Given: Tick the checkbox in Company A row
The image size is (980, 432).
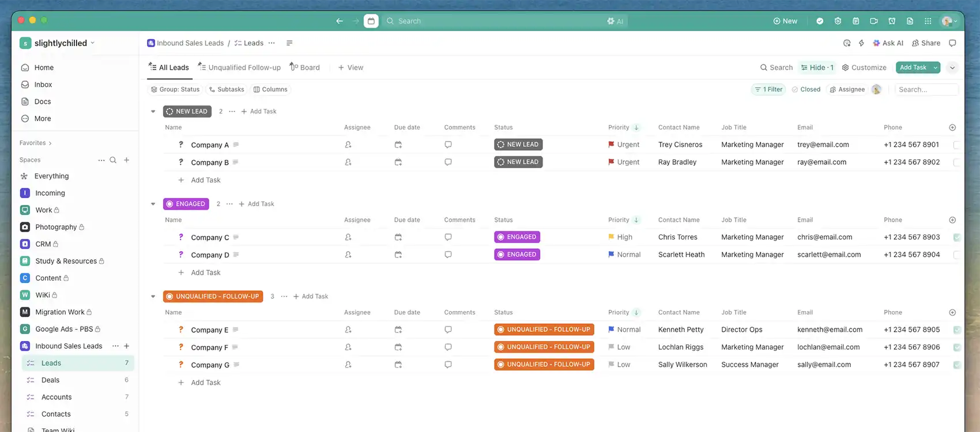Looking at the screenshot, I should 956,145.
